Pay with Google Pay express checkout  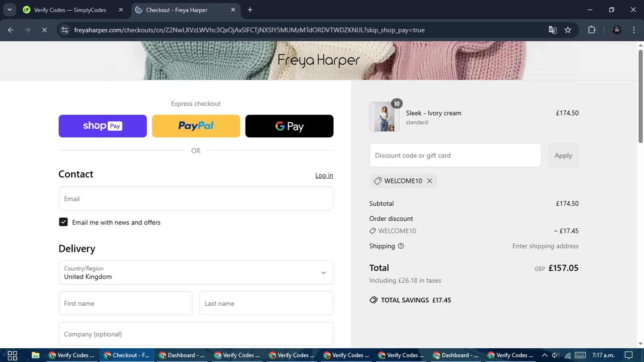pos(289,126)
